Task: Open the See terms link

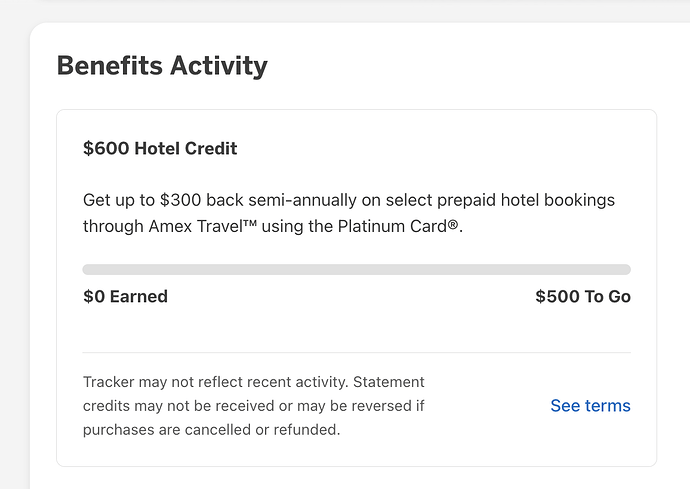Action: 590,406
